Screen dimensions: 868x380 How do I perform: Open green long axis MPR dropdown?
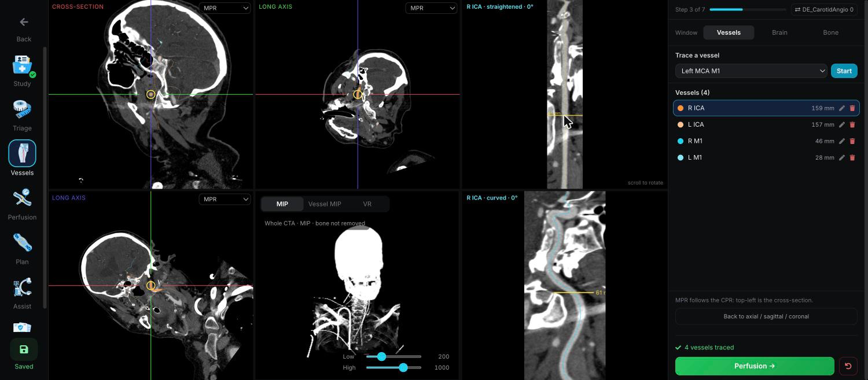(x=431, y=8)
